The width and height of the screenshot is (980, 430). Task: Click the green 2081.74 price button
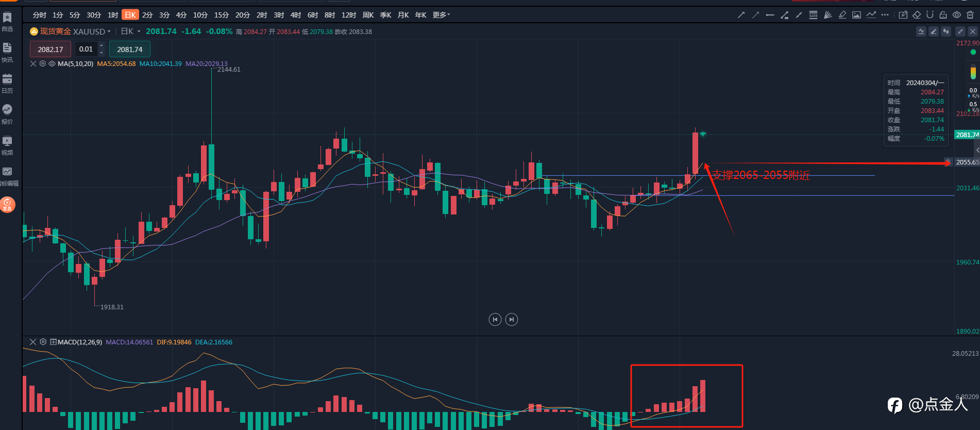tap(130, 49)
